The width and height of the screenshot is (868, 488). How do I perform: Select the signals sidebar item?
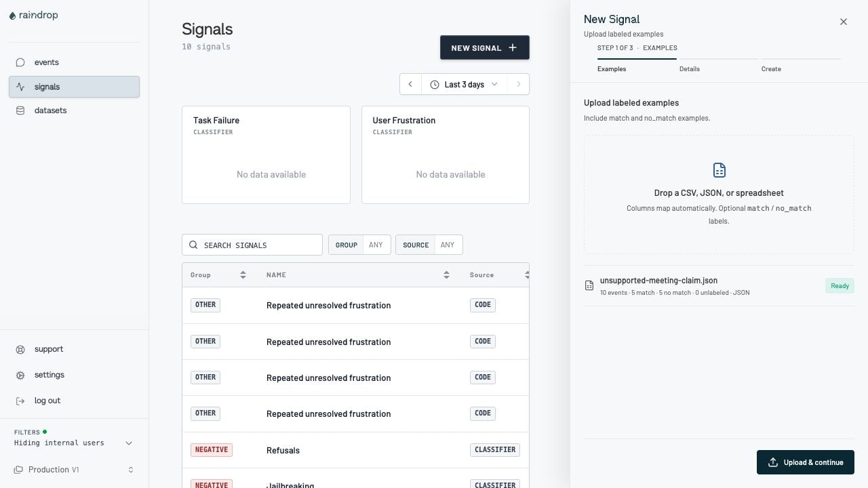pyautogui.click(x=74, y=87)
